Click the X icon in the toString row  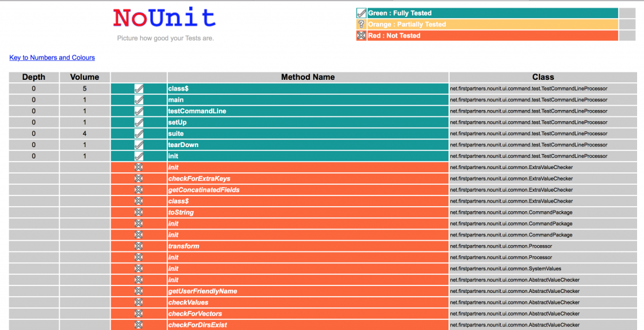[138, 212]
